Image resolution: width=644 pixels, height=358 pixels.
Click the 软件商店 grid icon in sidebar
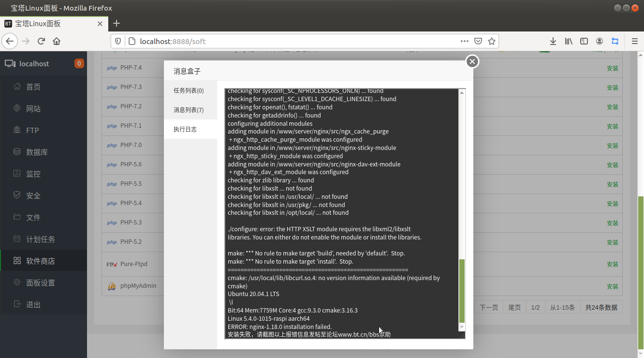click(x=17, y=261)
